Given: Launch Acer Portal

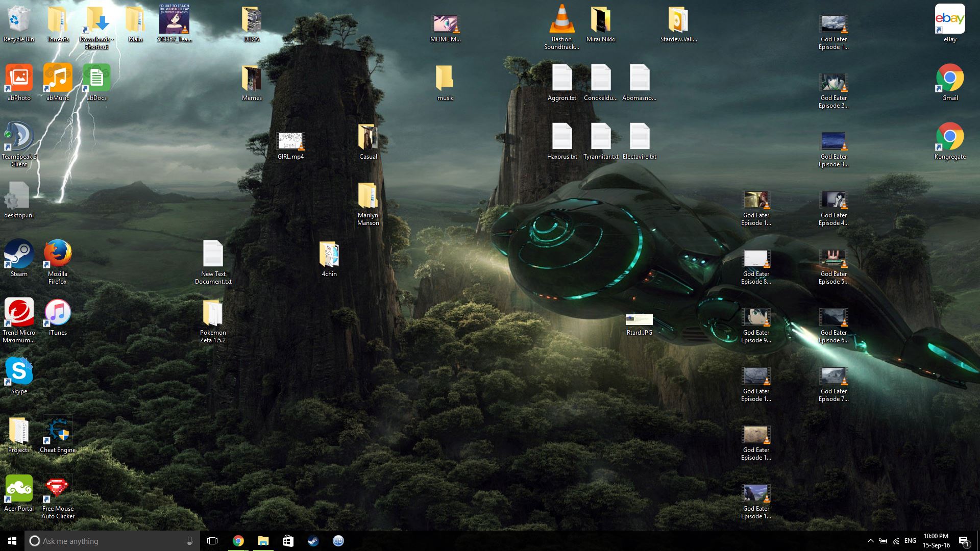Looking at the screenshot, I should click(19, 493).
